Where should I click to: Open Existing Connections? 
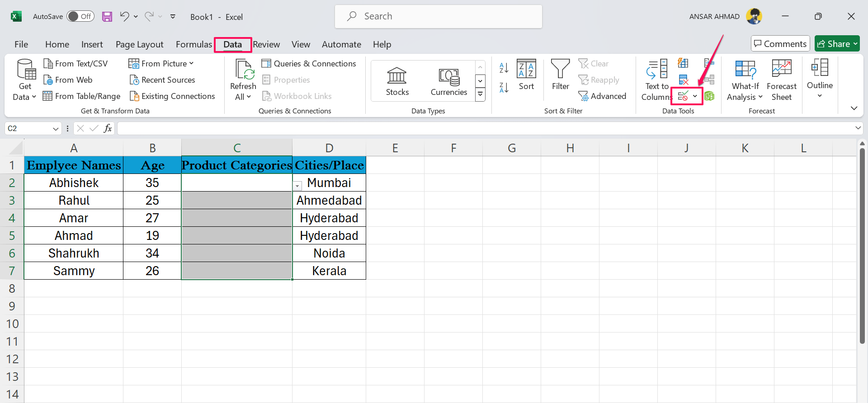click(x=172, y=96)
